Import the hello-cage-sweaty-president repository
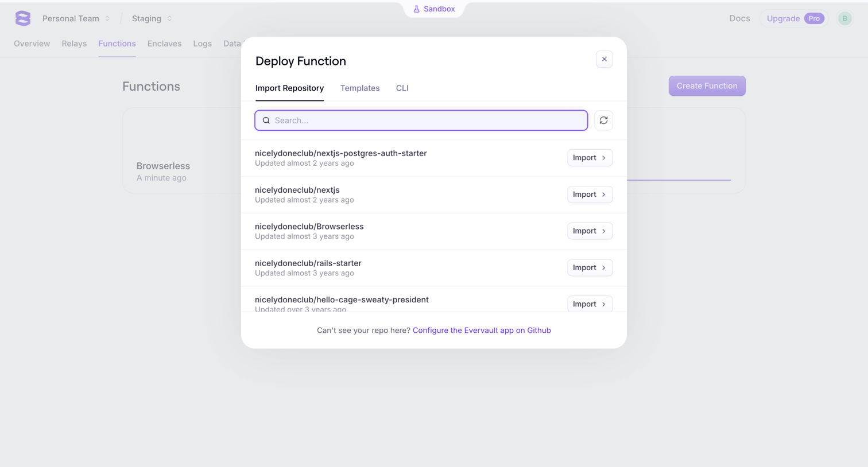This screenshot has width=868, height=467. [590, 304]
